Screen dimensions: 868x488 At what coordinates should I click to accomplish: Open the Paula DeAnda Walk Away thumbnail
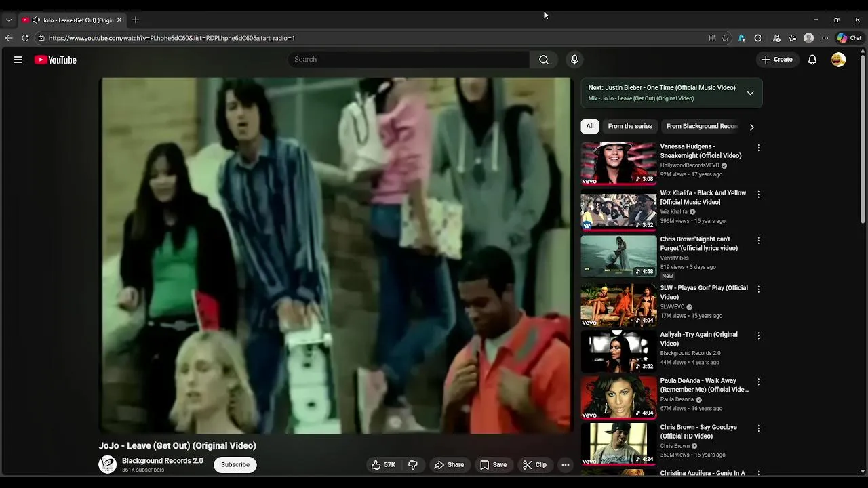tap(618, 398)
